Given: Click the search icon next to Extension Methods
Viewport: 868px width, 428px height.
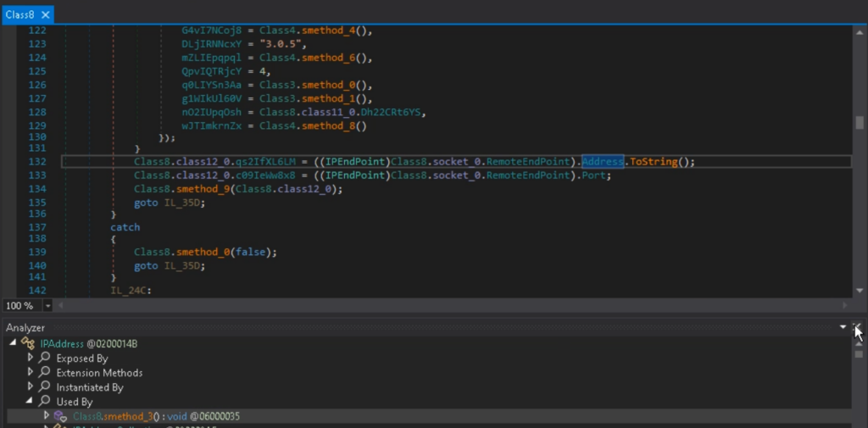Looking at the screenshot, I should click(45, 373).
